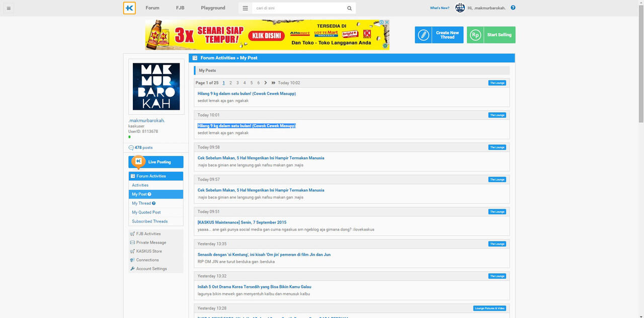Open the Playground menu
This screenshot has height=318, width=644.
[213, 8]
